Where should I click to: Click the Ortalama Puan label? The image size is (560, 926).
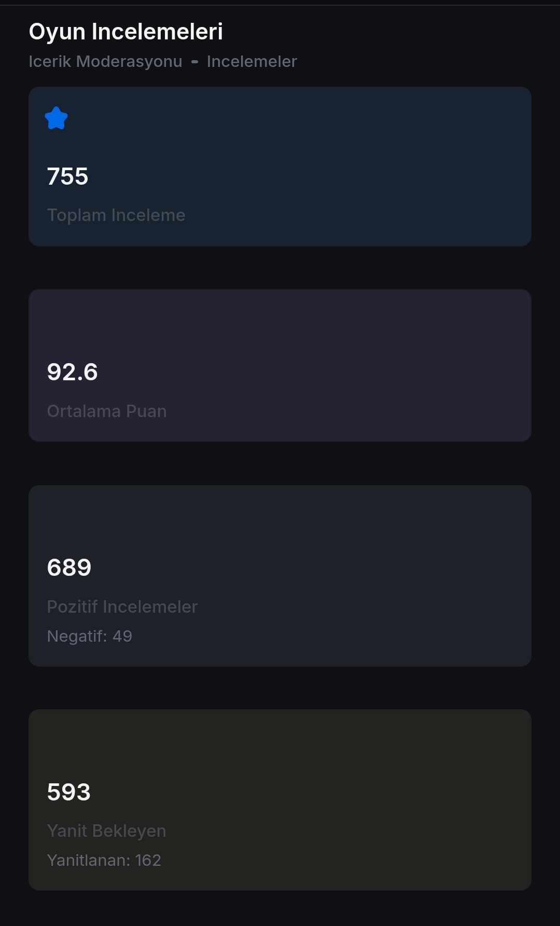tap(107, 411)
